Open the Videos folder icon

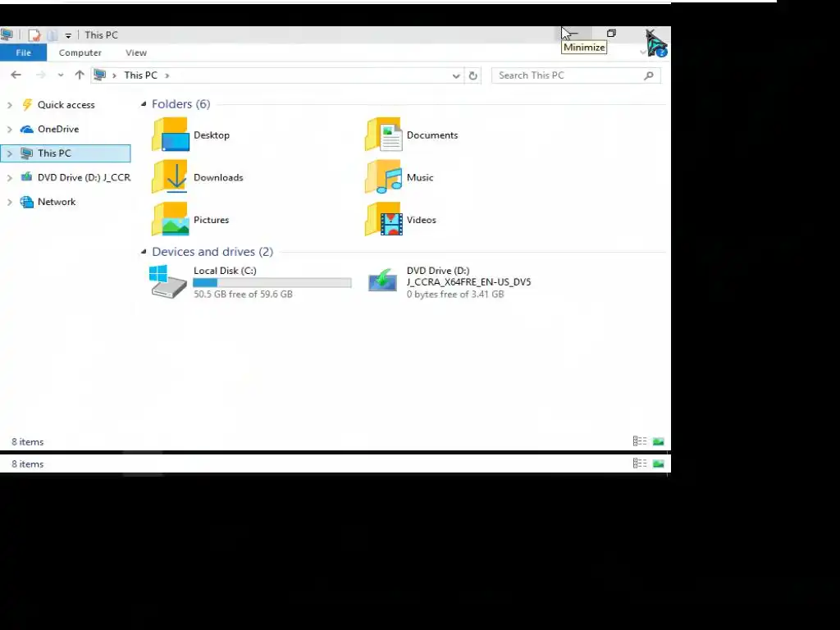384,220
